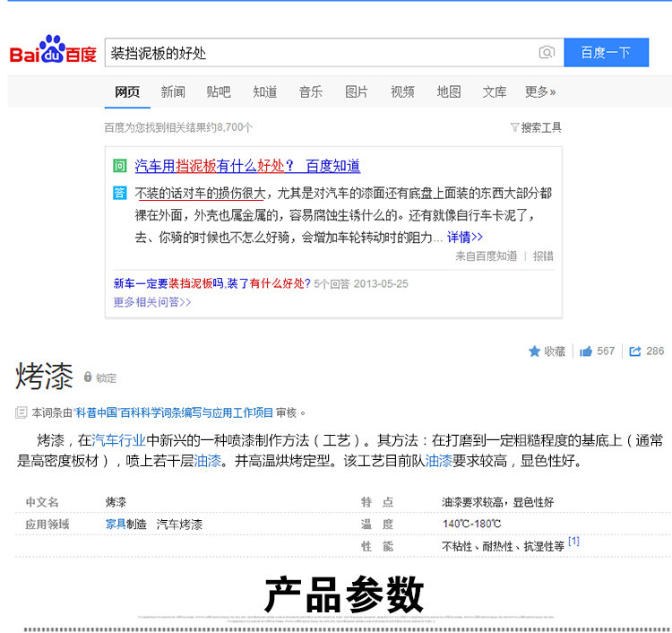The height and width of the screenshot is (633, 672).
Task: Click 产品参数 heading
Action: (344, 594)
